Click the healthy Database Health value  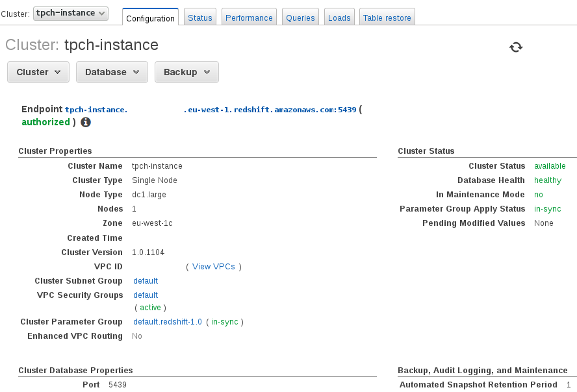pyautogui.click(x=547, y=180)
